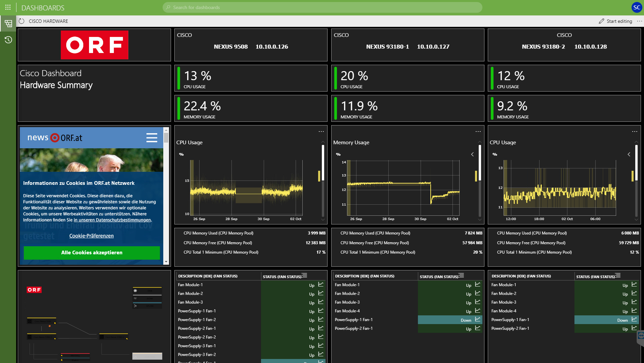The image size is (644, 363).
Task: Open graph for Nexus 93180-1 PowerSupply-2 Fan-1
Action: coord(478,328)
